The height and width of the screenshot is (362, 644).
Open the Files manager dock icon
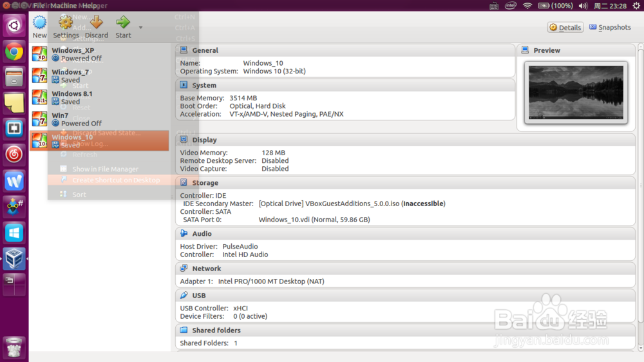(14, 77)
